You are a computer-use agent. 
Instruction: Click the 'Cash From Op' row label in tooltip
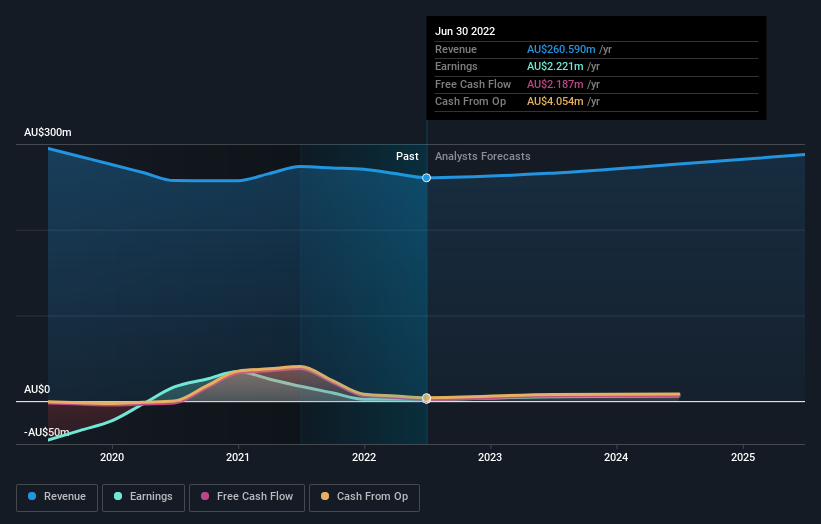click(470, 102)
